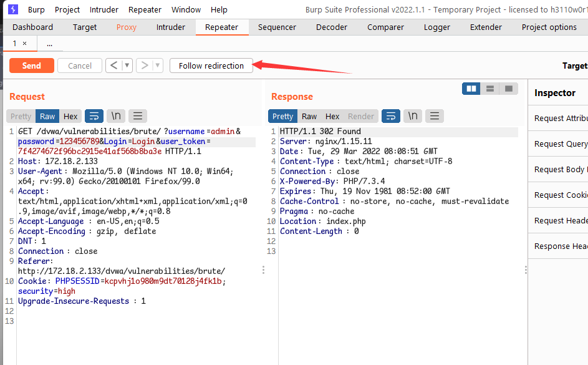
Task: Click the Burp Suite logo icon
Action: [x=13, y=9]
